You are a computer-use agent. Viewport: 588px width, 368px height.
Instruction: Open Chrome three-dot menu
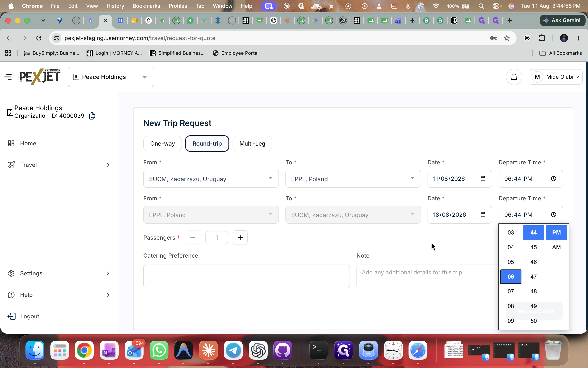tap(579, 38)
